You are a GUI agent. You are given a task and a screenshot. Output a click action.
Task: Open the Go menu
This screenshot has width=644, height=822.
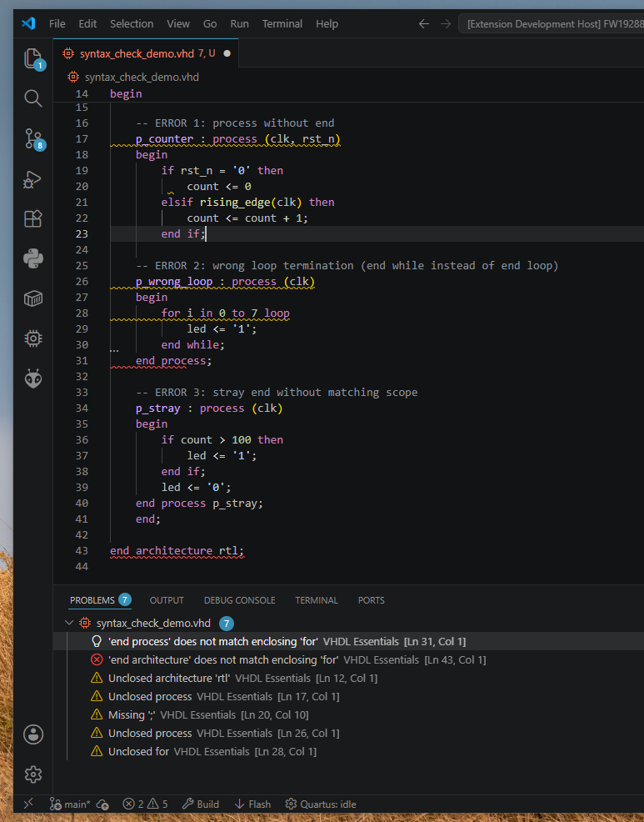pos(210,23)
